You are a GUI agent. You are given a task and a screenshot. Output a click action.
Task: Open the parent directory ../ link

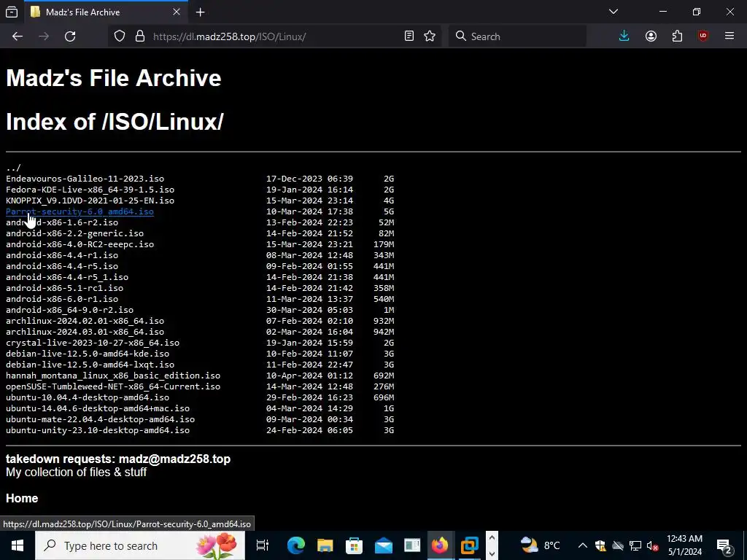[x=13, y=168]
